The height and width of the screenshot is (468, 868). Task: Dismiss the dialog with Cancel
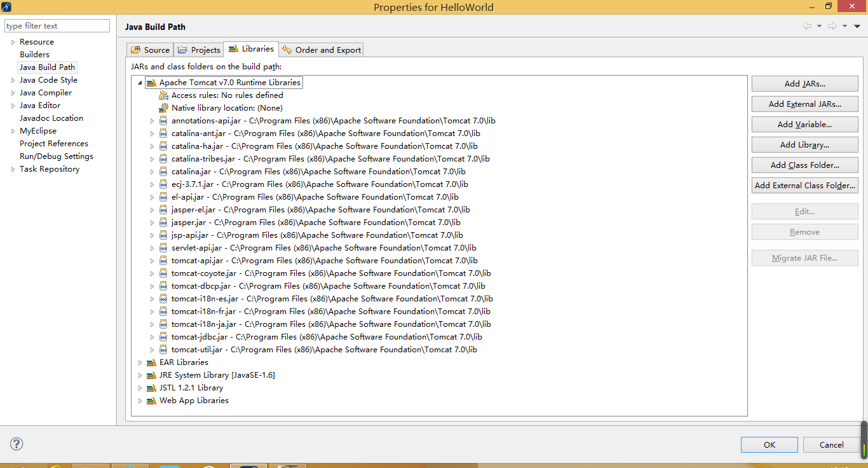[831, 444]
